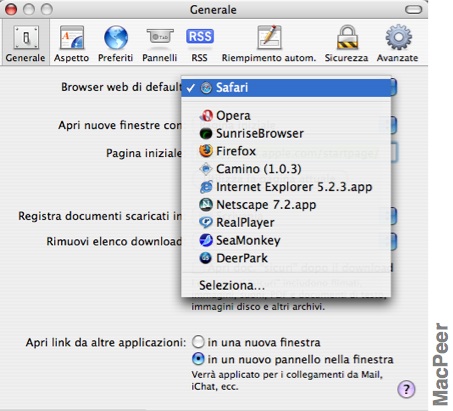This screenshot has height=411, width=453.
Task: Choose SeaMonkey from the dropdown list
Action: (286, 240)
